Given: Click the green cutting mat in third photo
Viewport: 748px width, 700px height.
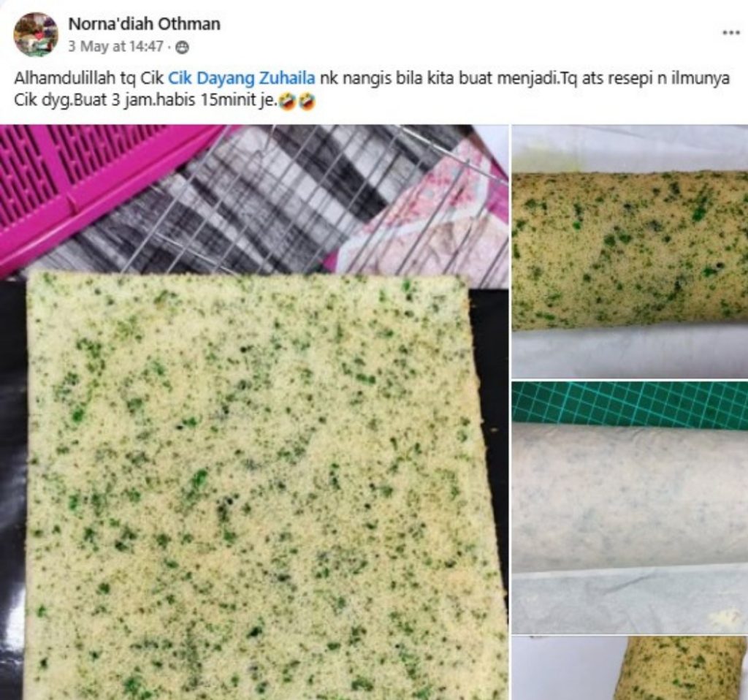Looking at the screenshot, I should coord(630,402).
